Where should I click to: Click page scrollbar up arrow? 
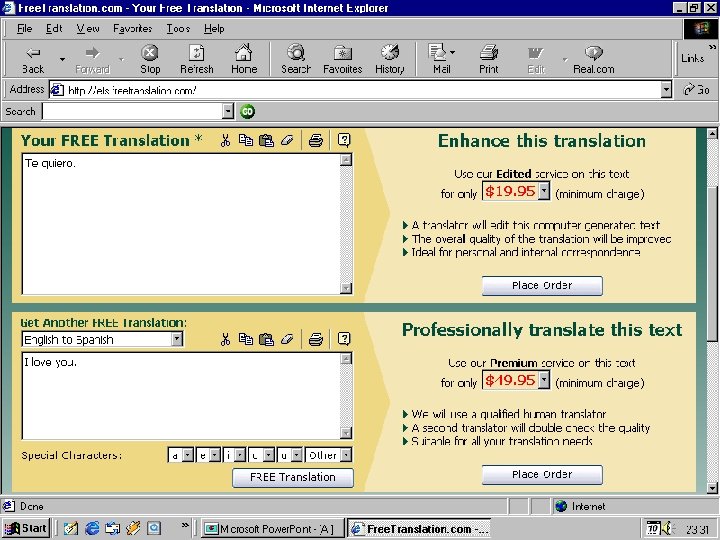[712, 134]
